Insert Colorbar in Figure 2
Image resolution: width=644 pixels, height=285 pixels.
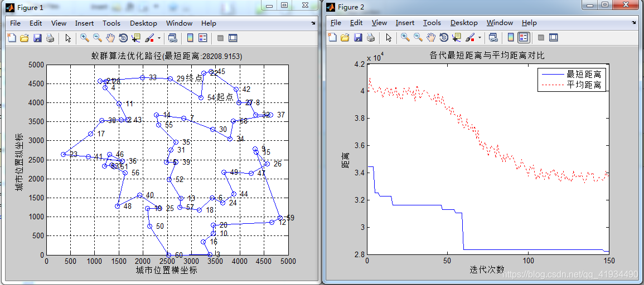coord(511,38)
